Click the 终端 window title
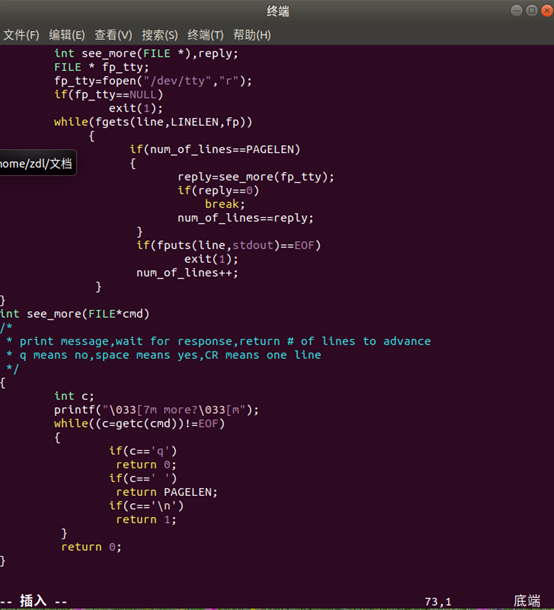The height and width of the screenshot is (610, 554). 278,12
